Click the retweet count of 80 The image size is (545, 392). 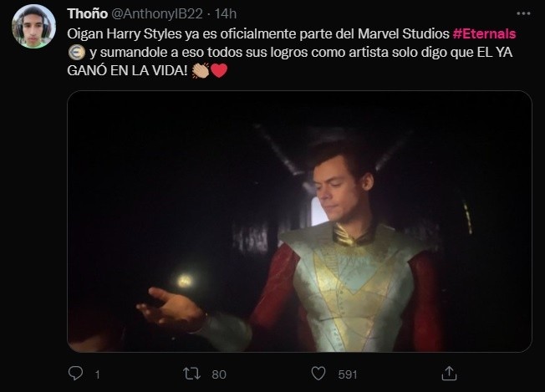[219, 374]
